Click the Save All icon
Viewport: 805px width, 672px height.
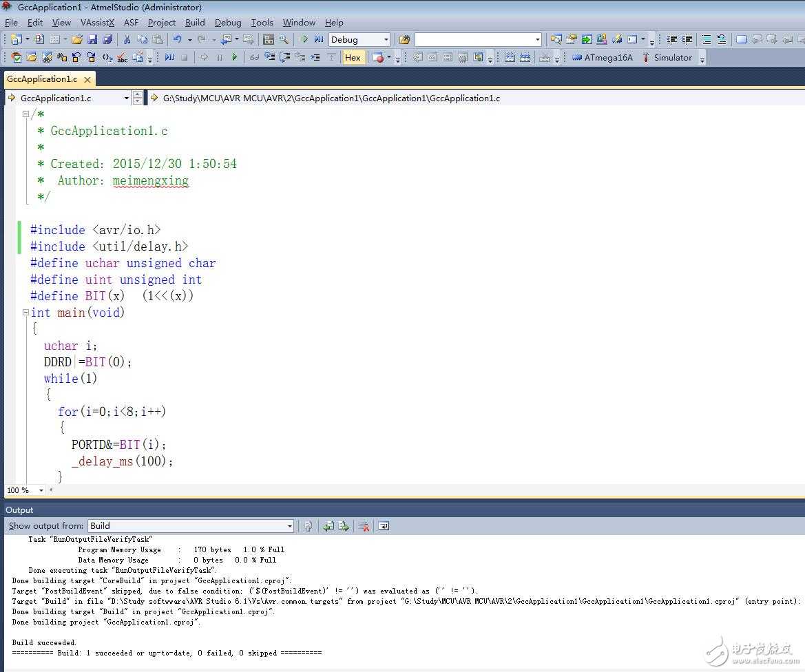pos(107,39)
